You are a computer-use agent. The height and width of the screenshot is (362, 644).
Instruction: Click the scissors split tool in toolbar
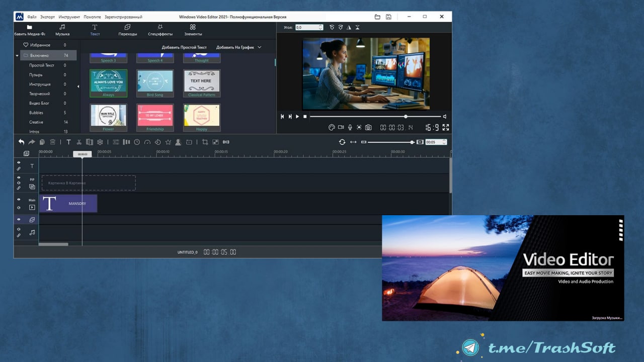79,142
